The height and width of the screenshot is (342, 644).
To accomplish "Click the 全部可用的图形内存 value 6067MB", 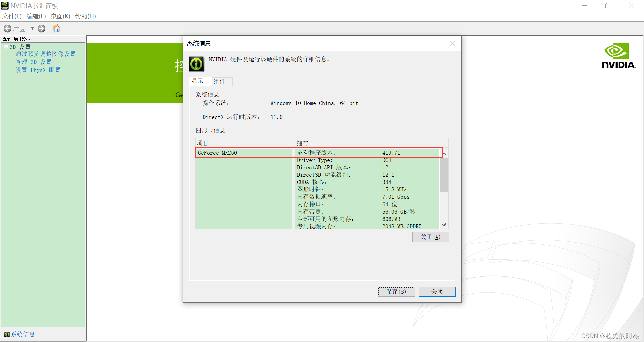I will tap(391, 219).
